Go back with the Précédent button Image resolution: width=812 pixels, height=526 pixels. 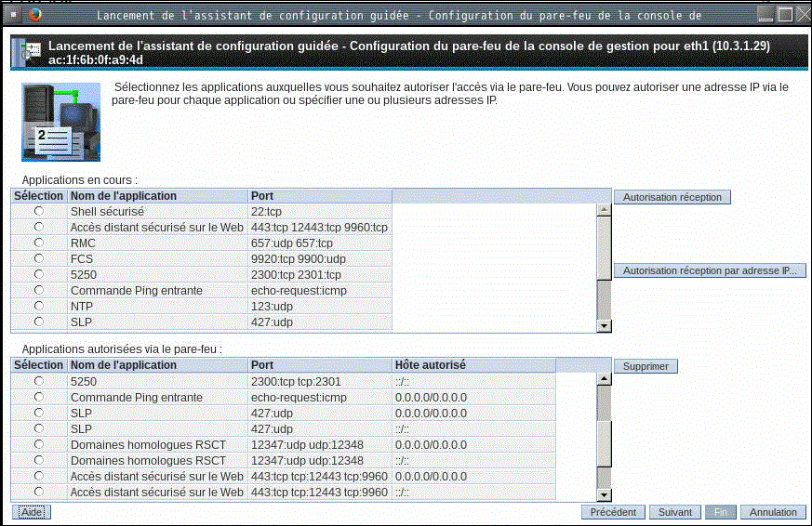[613, 512]
